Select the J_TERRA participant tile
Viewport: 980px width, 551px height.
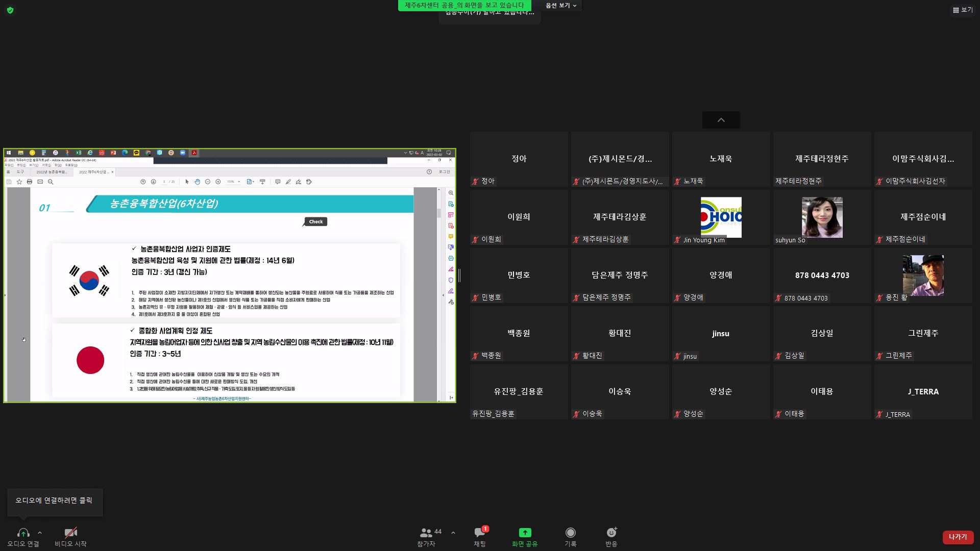click(923, 392)
